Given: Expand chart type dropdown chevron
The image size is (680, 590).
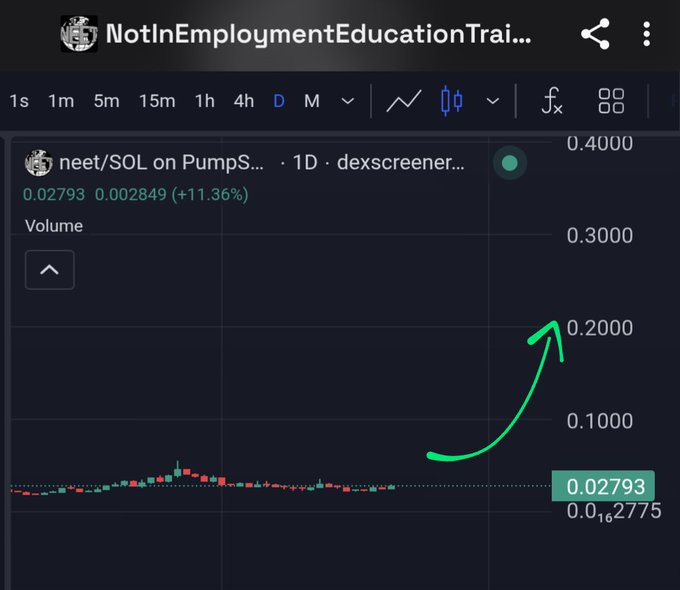Looking at the screenshot, I should [493, 101].
